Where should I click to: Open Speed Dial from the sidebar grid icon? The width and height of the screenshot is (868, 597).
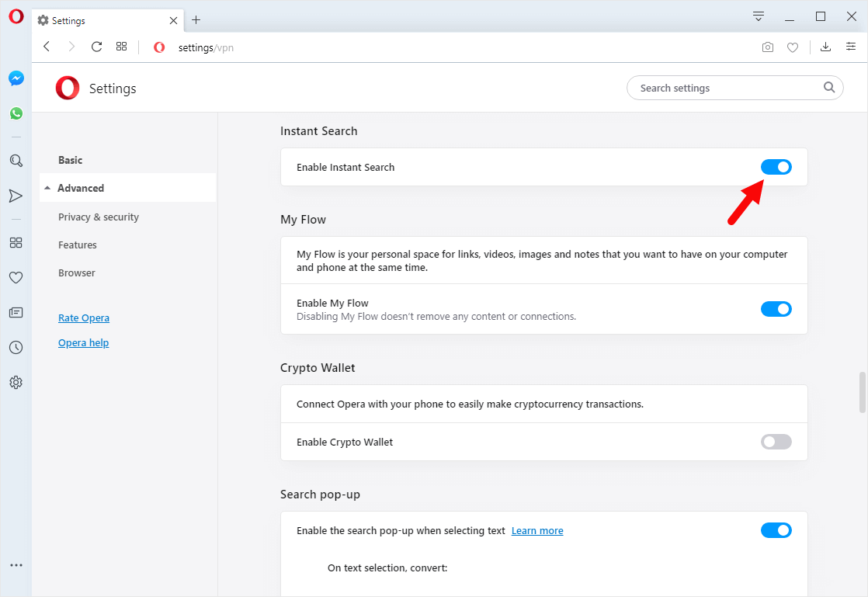click(16, 242)
